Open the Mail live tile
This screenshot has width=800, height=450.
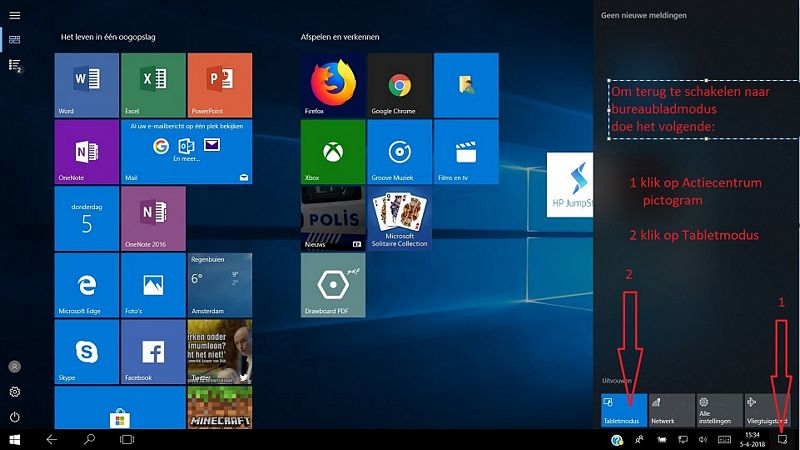pos(186,152)
